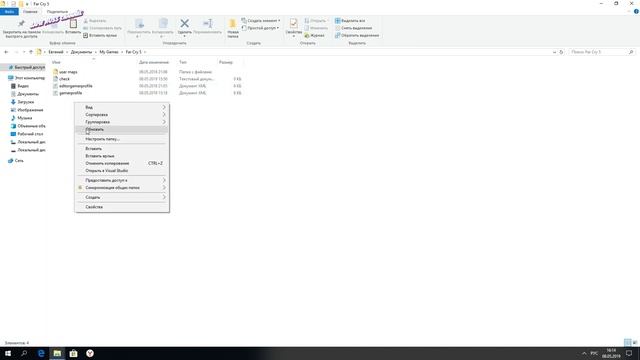Click the 'Переместить в' ribbon icon
640x360 pixels.
click(x=139, y=24)
